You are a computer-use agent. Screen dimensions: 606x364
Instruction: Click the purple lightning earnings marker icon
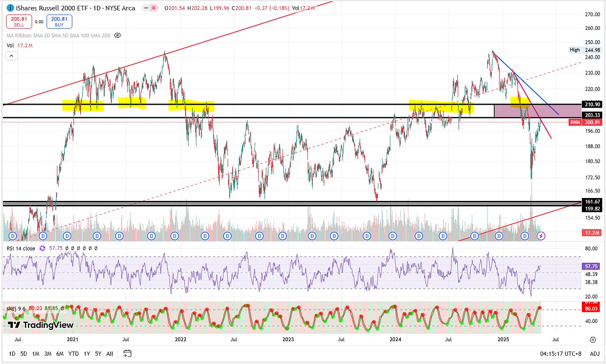coord(541,236)
